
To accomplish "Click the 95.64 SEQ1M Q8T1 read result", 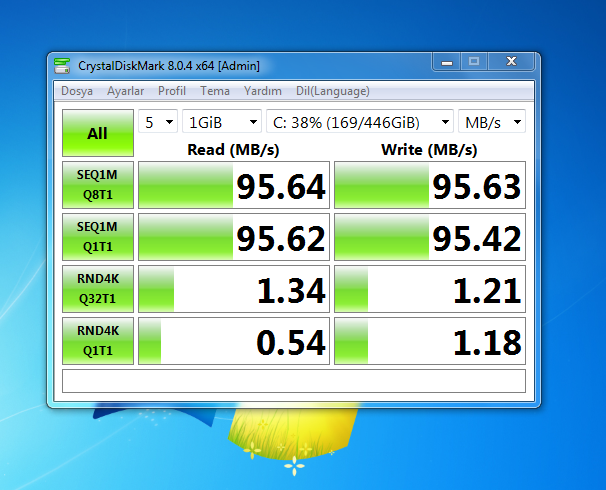I will click(234, 185).
